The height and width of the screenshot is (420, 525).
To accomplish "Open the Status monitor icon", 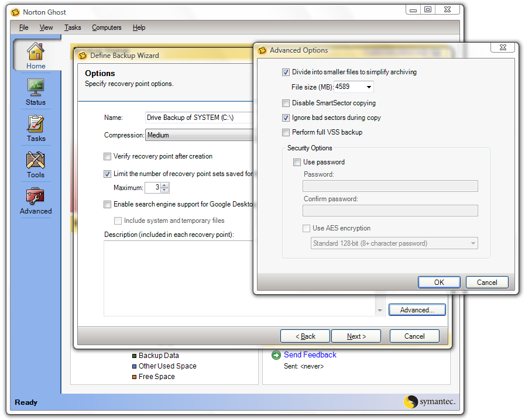I will (x=36, y=87).
